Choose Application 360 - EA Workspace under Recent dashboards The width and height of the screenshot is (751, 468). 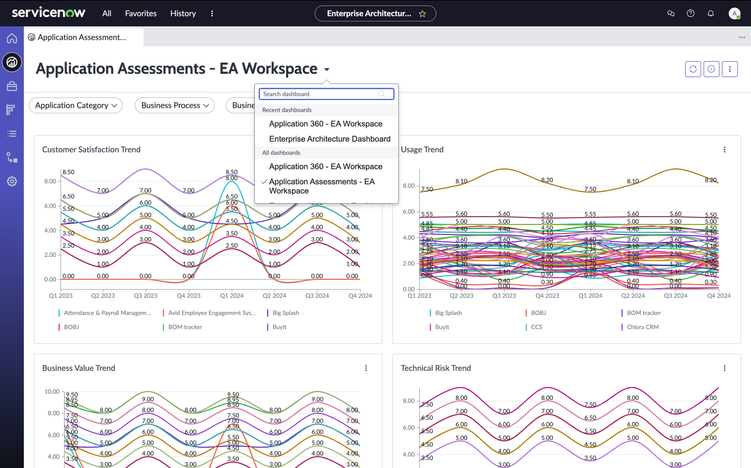click(x=326, y=124)
